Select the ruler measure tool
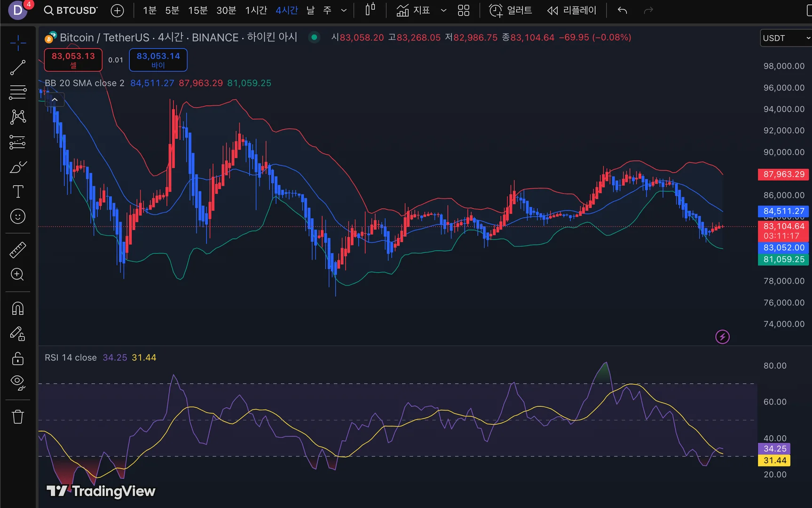 pyautogui.click(x=18, y=250)
